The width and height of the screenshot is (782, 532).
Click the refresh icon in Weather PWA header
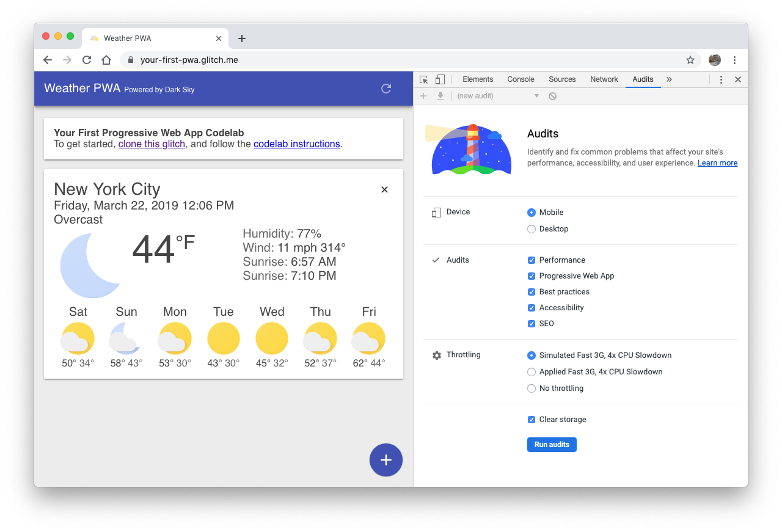click(x=386, y=89)
